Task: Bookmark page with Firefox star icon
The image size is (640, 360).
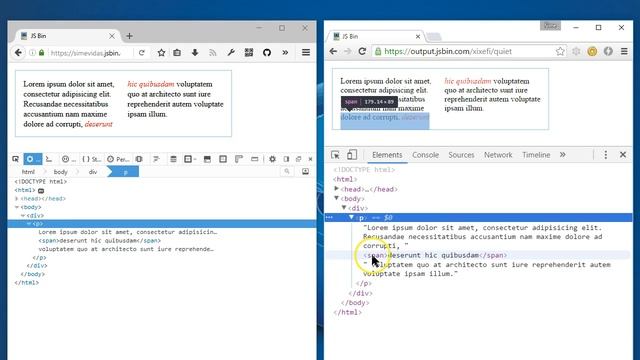Action: click(161, 53)
